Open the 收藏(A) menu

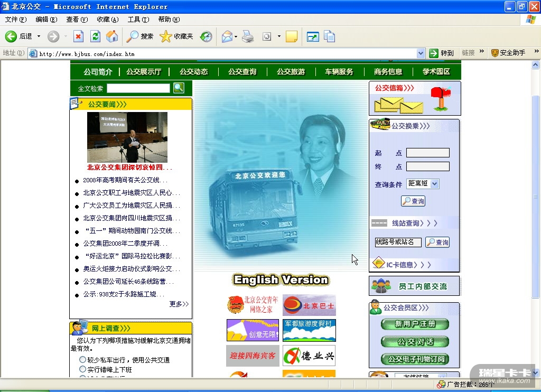108,20
